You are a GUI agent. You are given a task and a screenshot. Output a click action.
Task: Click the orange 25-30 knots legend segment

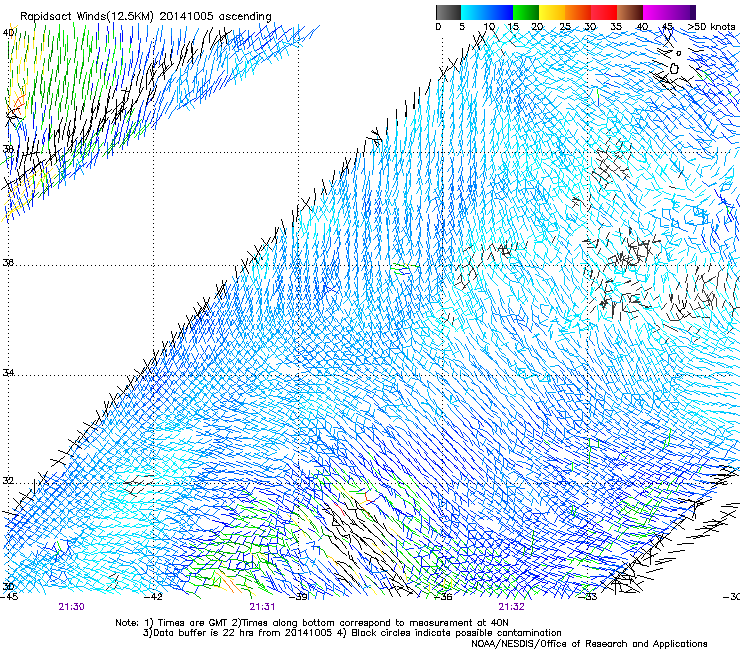(x=578, y=12)
